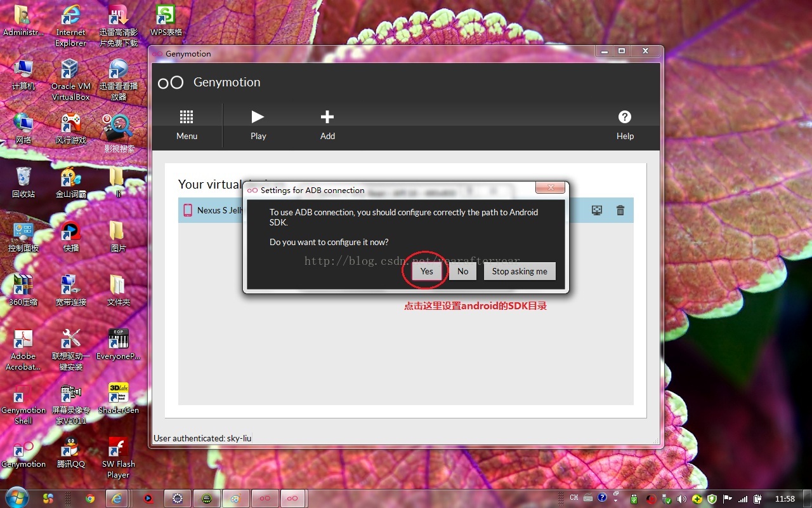Close the Settings for ADB connection dialog
This screenshot has width=812, height=508.
(550, 188)
